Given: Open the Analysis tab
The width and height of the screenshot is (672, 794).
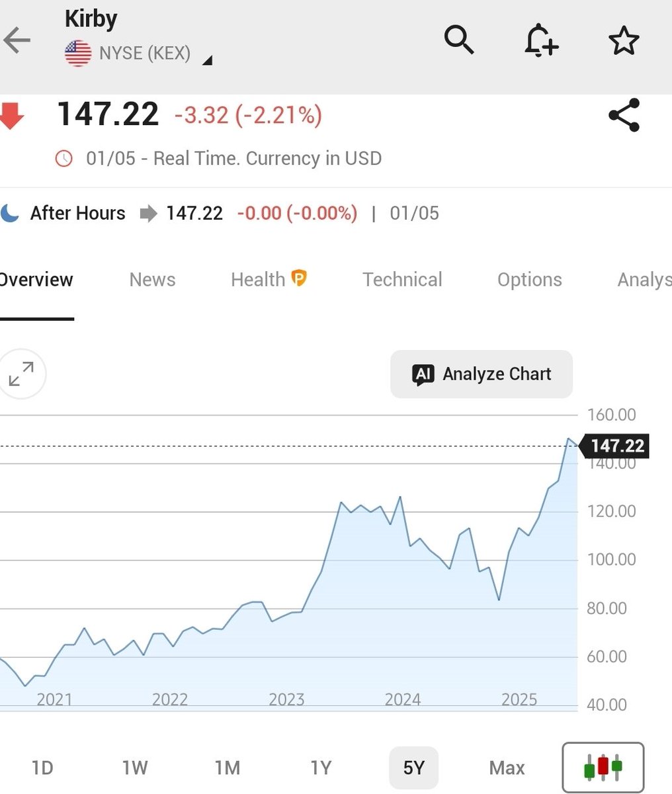Looking at the screenshot, I should pos(644,280).
